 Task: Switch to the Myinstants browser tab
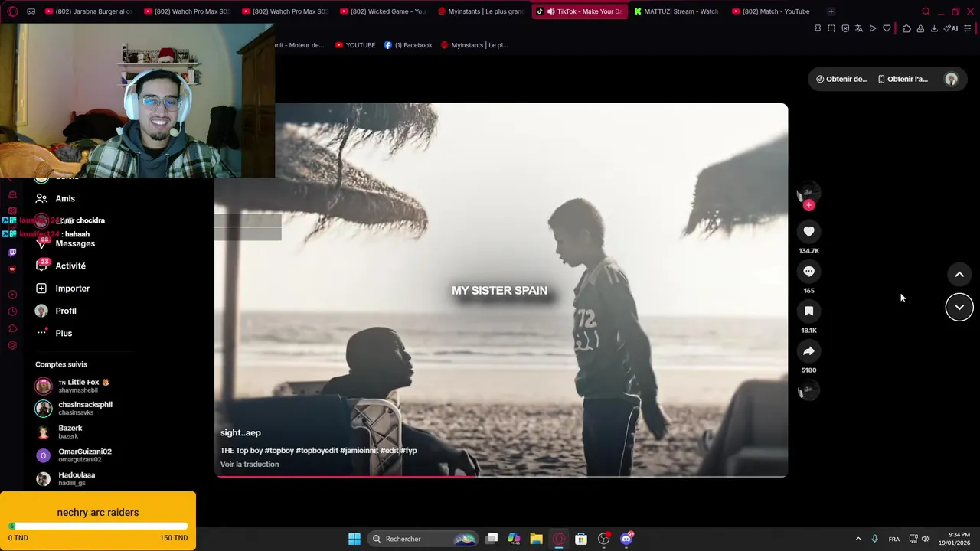coord(481,11)
